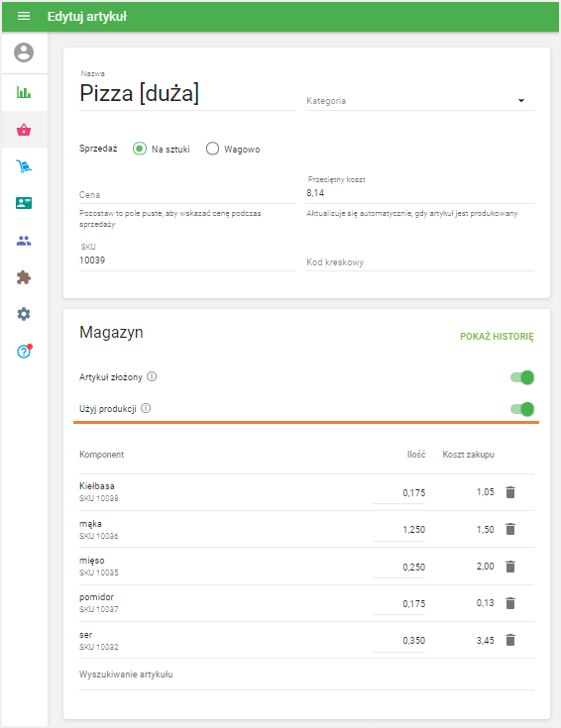
Task: Click POKAŻ HISTORIĘ link
Action: (x=497, y=336)
